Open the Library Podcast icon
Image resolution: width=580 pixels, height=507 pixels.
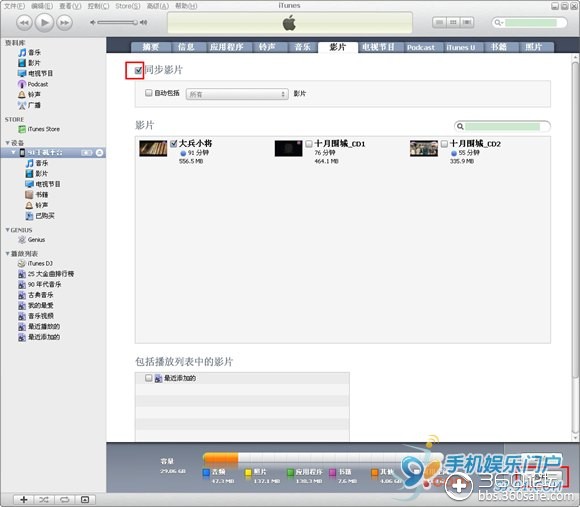click(22, 84)
